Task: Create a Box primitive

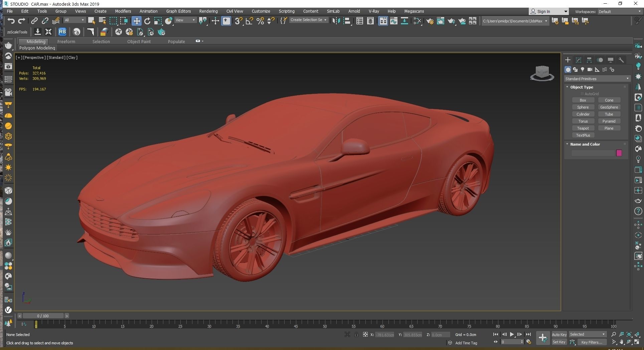Action: click(x=583, y=100)
